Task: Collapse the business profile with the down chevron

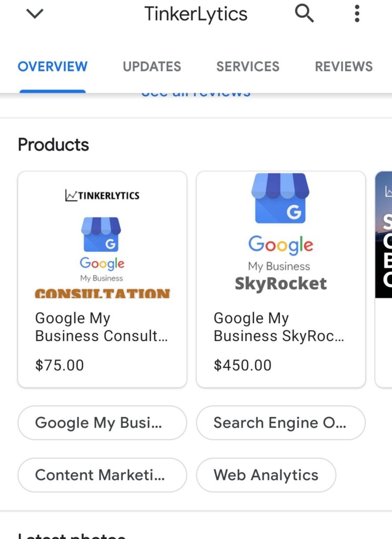Action: pyautogui.click(x=35, y=14)
